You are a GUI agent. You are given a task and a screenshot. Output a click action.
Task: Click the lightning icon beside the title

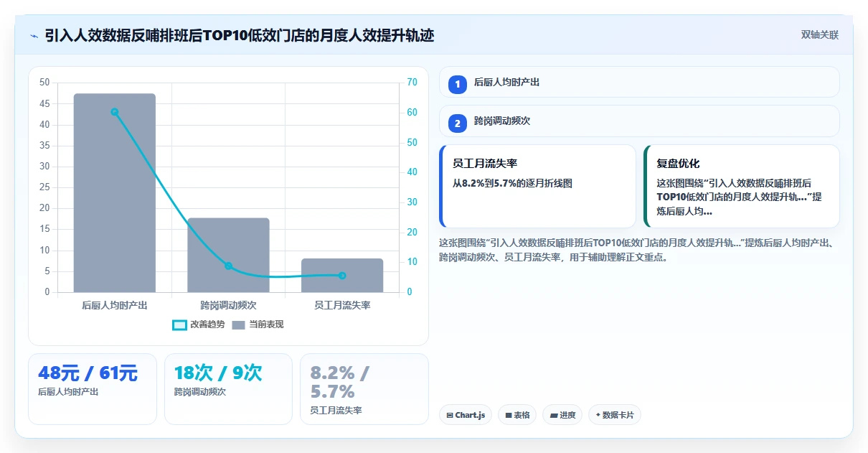click(34, 35)
